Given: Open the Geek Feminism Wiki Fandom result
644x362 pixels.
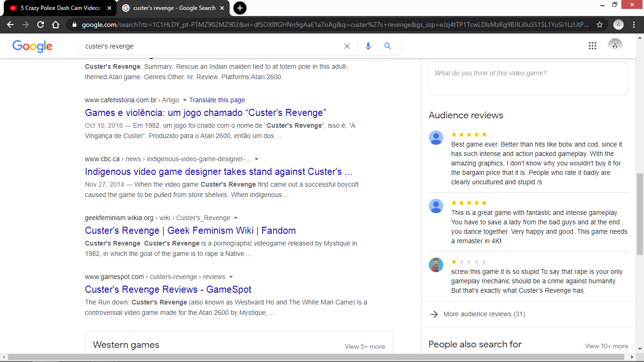Looking at the screenshot, I should tap(190, 230).
